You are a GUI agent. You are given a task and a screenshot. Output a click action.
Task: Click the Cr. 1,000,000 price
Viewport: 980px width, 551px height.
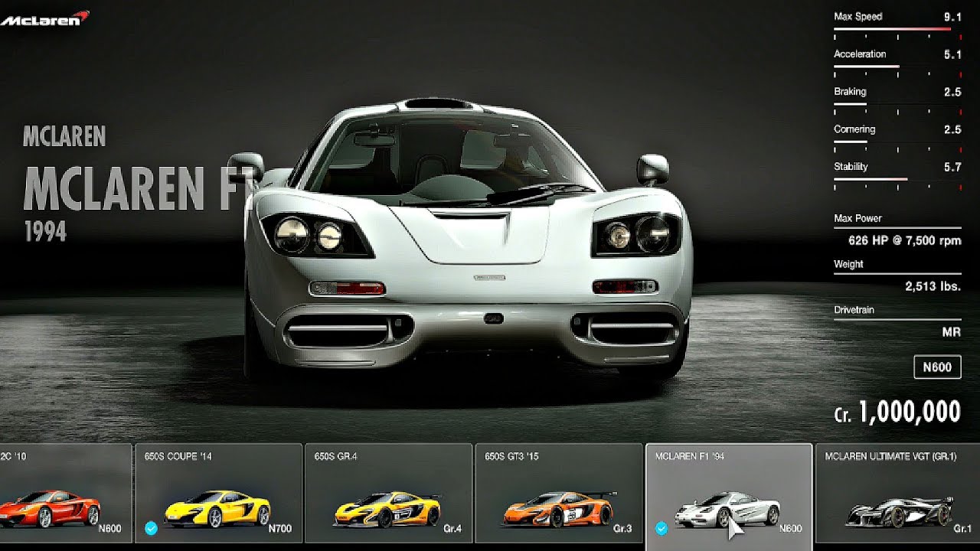(x=897, y=413)
